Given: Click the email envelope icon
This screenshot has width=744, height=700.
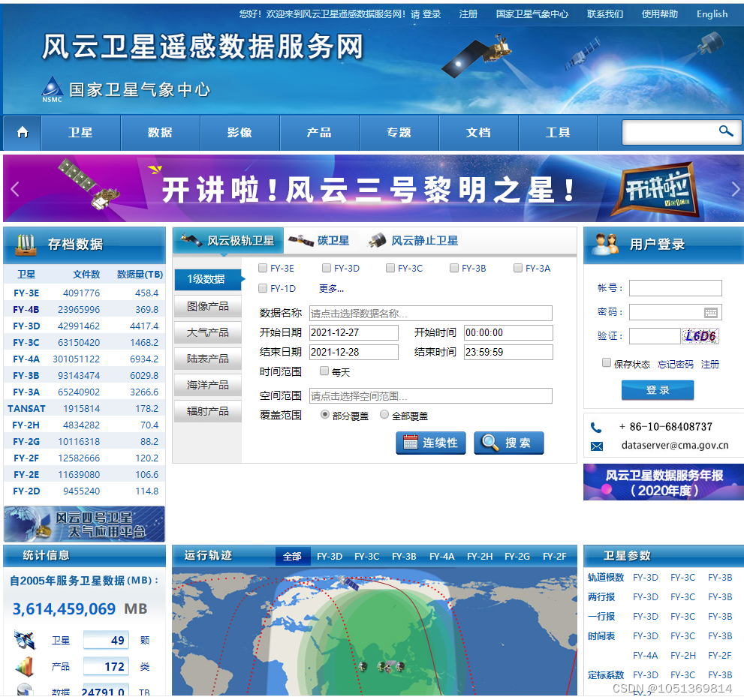Looking at the screenshot, I should pos(596,446).
